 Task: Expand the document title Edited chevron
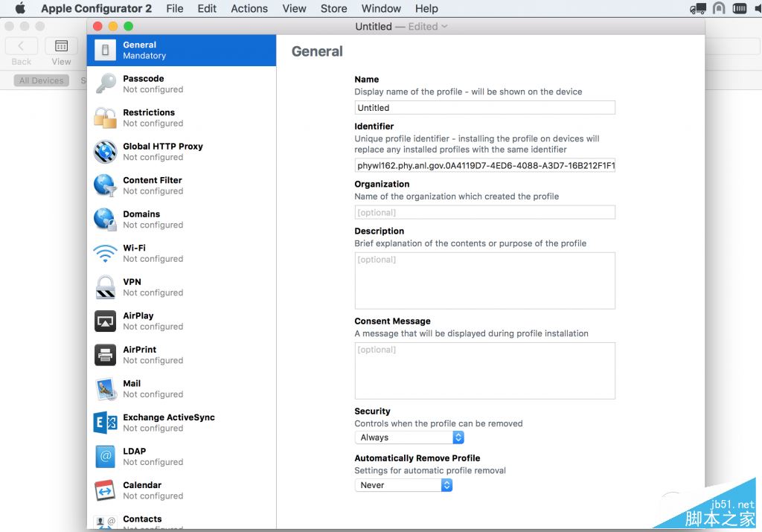coord(444,26)
